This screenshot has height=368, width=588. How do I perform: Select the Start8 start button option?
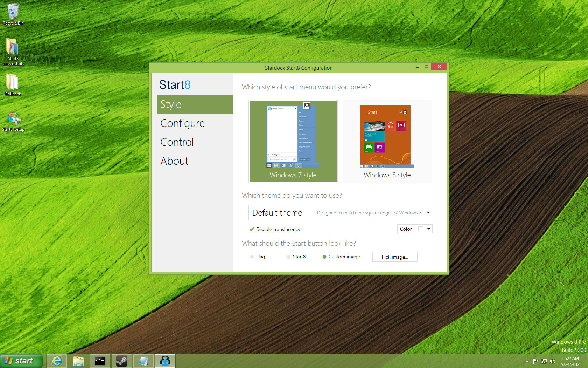[x=296, y=257]
